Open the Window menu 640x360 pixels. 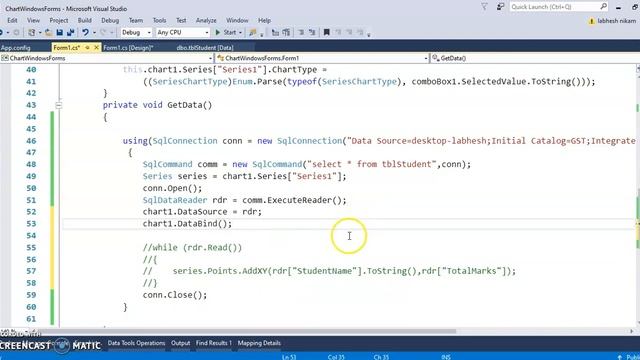coord(237,20)
